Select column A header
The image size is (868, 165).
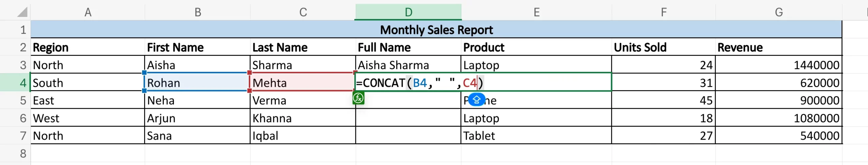(x=88, y=12)
